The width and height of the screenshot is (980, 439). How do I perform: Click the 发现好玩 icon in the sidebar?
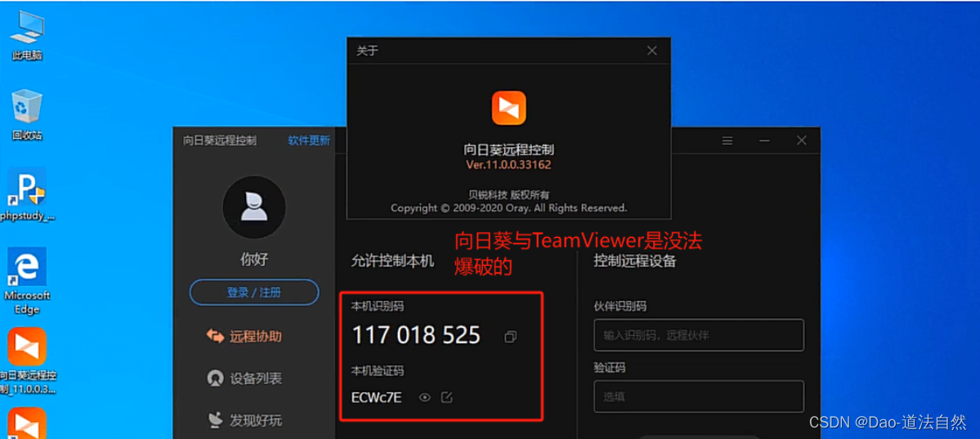[x=215, y=420]
